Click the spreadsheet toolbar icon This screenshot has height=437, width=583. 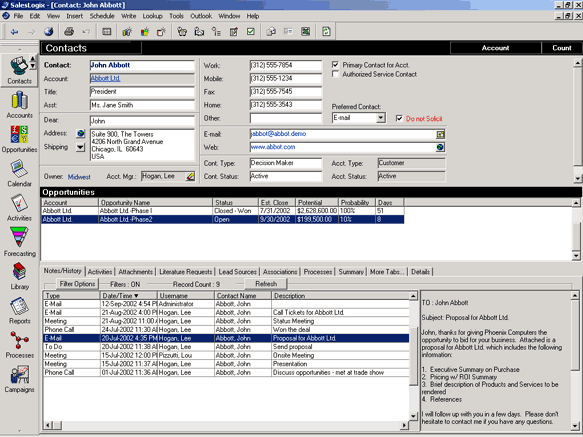coord(306,32)
